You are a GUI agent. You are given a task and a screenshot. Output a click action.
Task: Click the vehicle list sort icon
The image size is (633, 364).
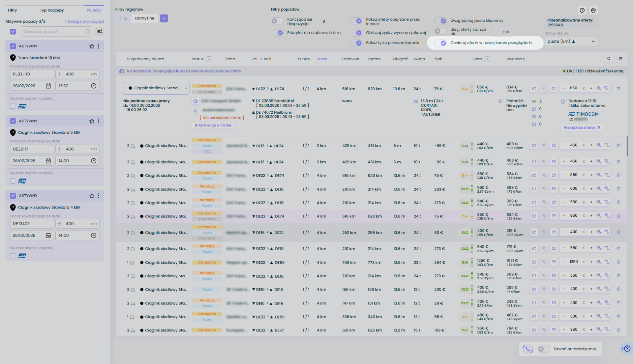pyautogui.click(x=100, y=32)
